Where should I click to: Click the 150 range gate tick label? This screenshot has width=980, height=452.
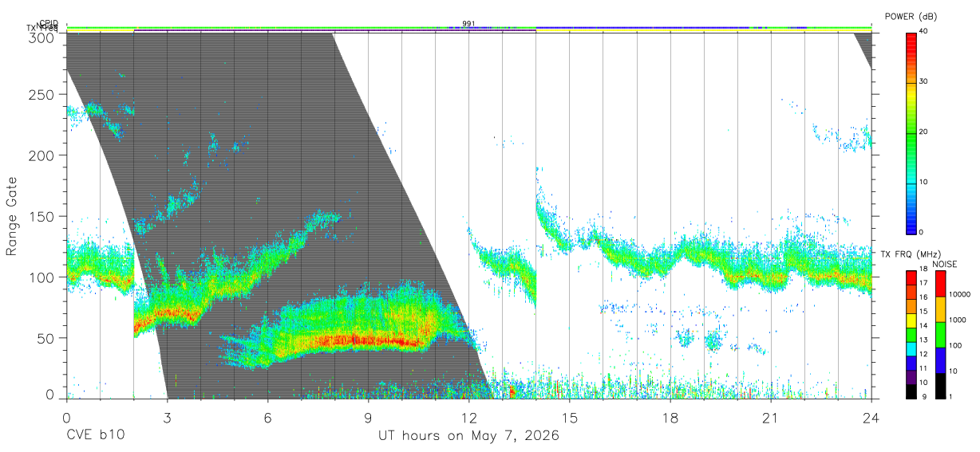43,216
